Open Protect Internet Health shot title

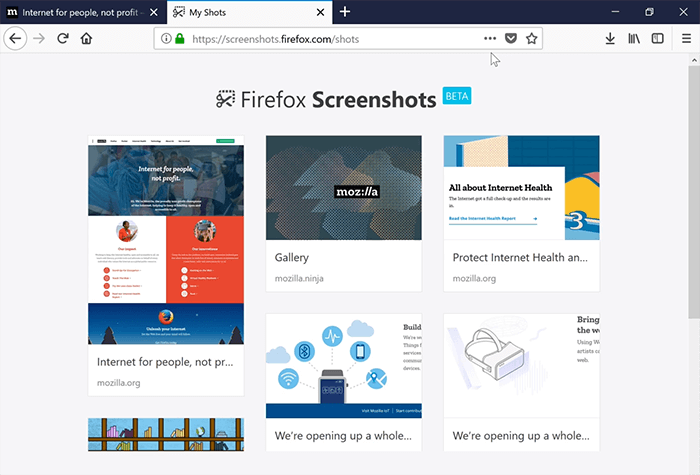pyautogui.click(x=519, y=257)
